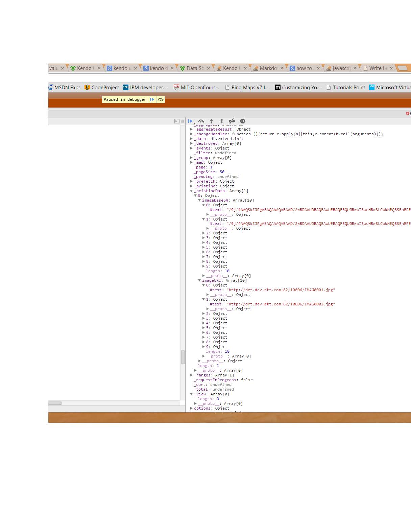Click the _filter: undefined row

215,153
